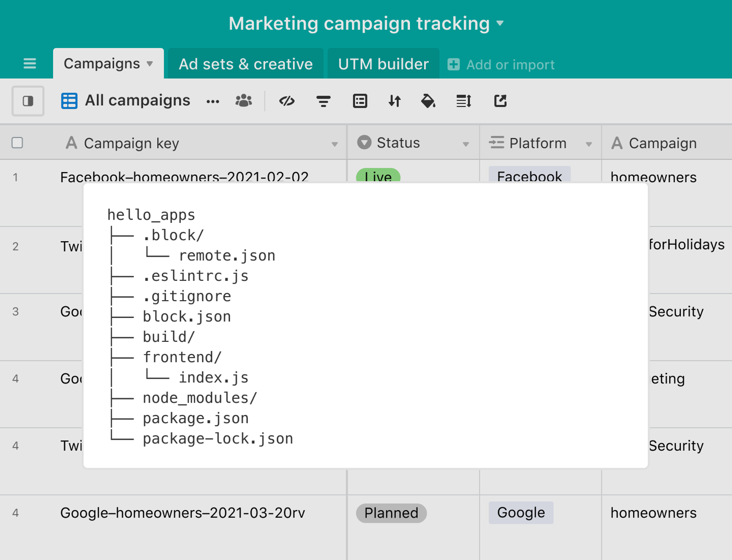Open the hamburger tables menu
Screen dimensions: 732x560
click(30, 64)
